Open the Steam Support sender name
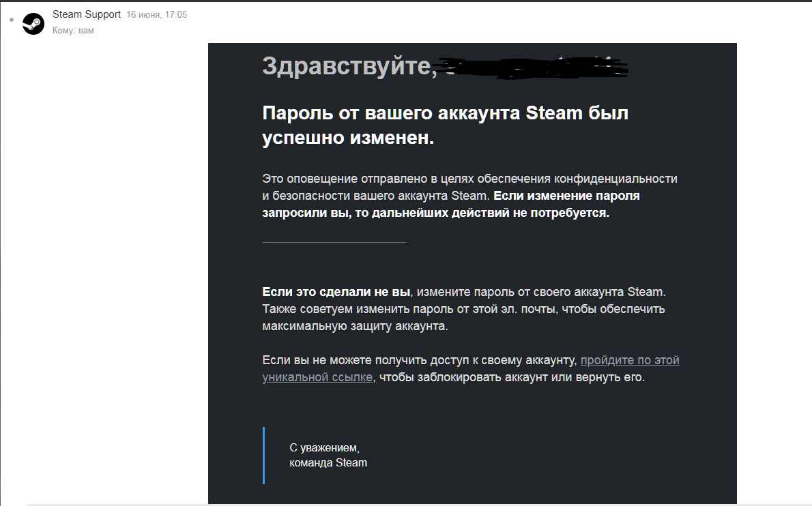The image size is (812, 506). tap(87, 14)
